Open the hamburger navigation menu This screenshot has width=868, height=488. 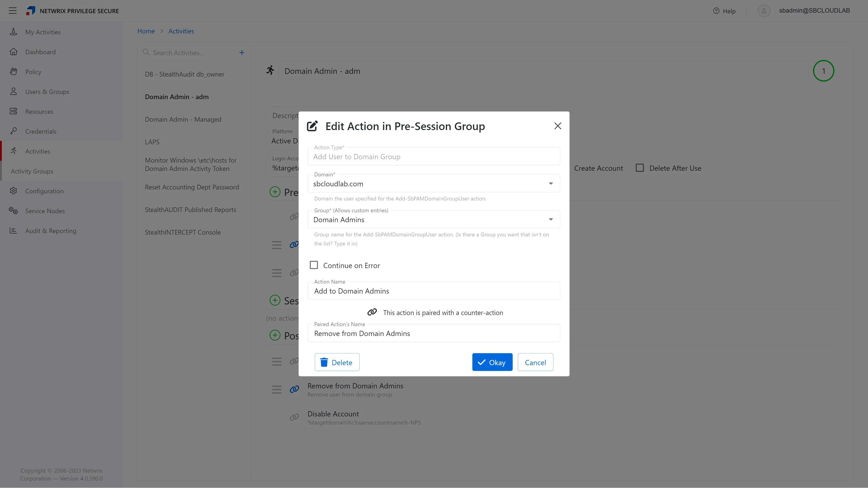click(12, 11)
